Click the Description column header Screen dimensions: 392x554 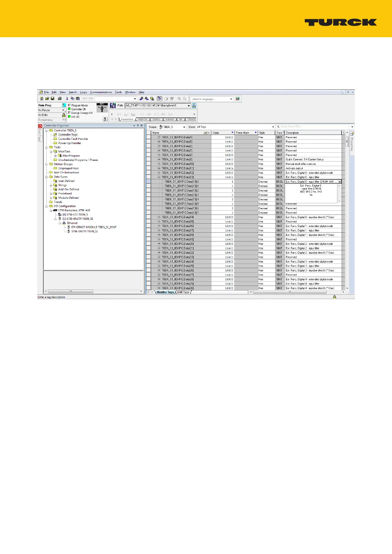coord(313,133)
